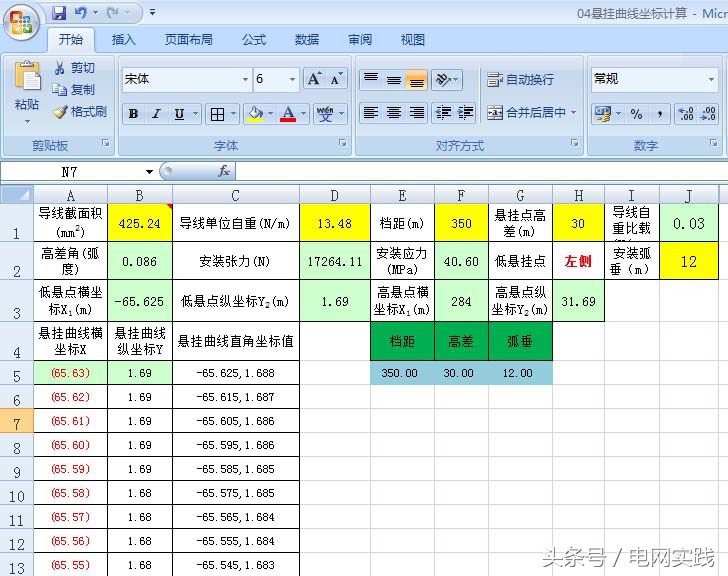The height and width of the screenshot is (576, 728).
Task: Increase decimal places
Action: [x=686, y=114]
